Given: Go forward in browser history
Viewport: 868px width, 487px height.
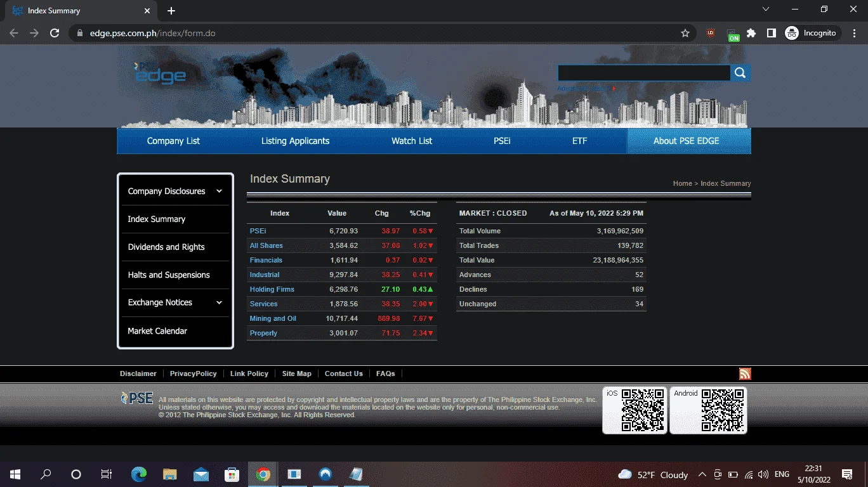Looking at the screenshot, I should click(34, 33).
